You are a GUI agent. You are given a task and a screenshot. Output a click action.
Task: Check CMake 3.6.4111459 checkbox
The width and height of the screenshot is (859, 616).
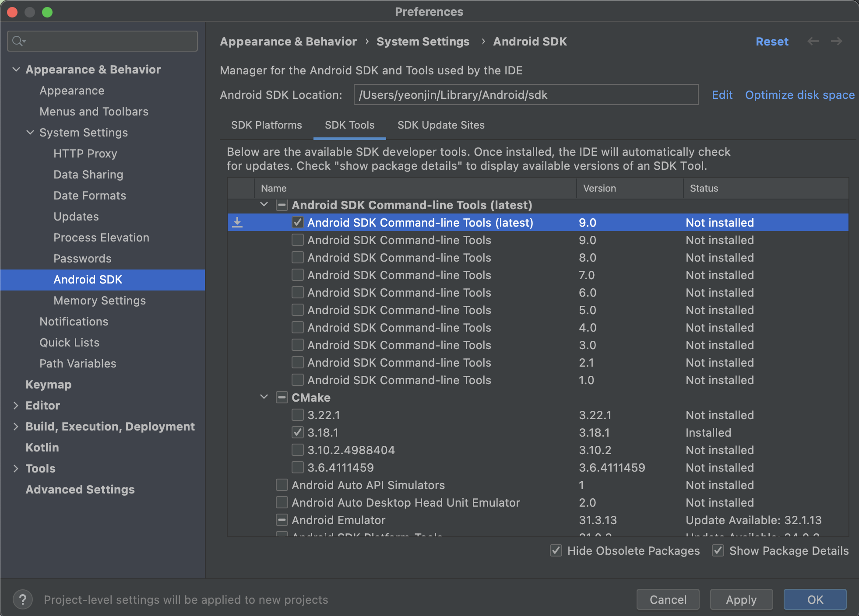(298, 467)
